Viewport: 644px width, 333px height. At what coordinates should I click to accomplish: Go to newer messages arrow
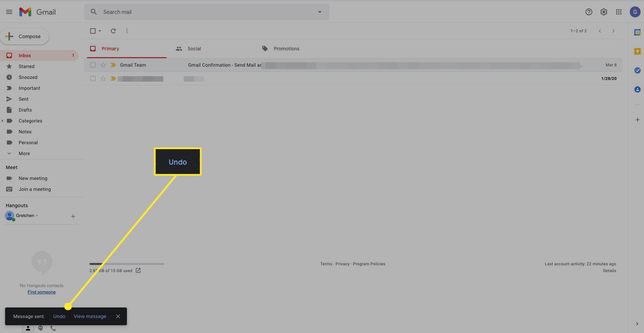coord(600,31)
